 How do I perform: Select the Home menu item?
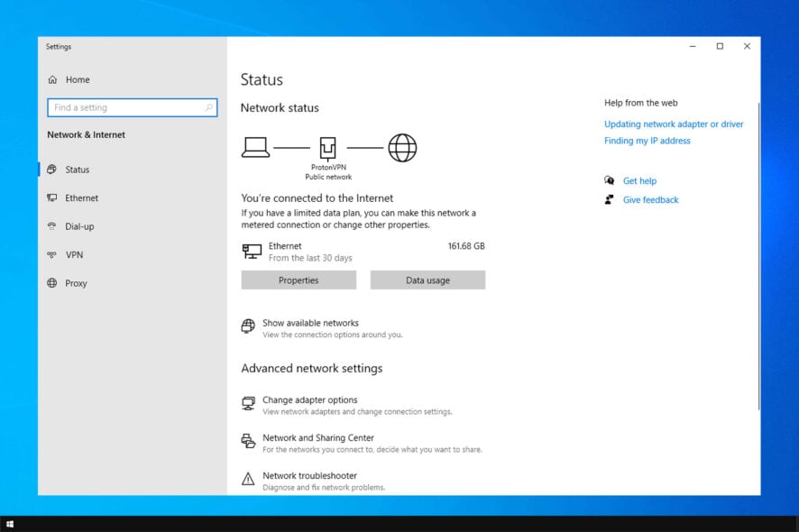(77, 79)
